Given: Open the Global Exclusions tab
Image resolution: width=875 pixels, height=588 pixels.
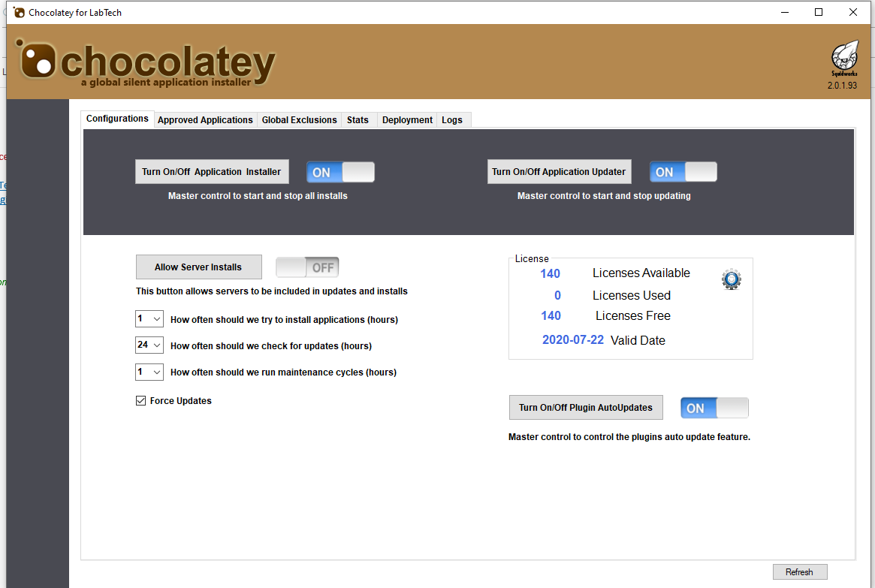Looking at the screenshot, I should click(299, 120).
